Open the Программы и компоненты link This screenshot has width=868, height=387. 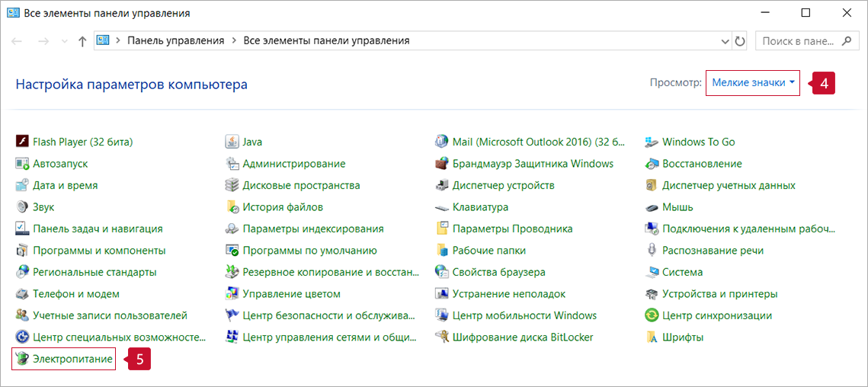click(99, 251)
